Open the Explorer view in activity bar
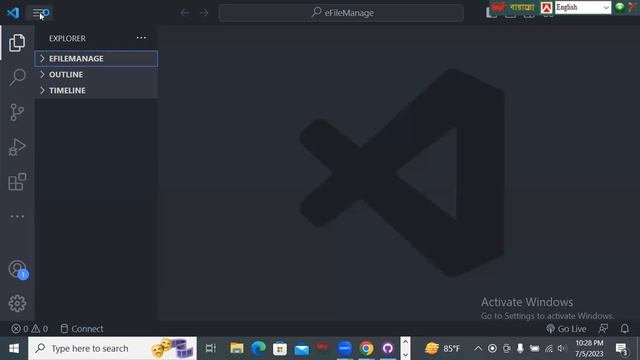Screen dimensions: 640x360 point(17,42)
